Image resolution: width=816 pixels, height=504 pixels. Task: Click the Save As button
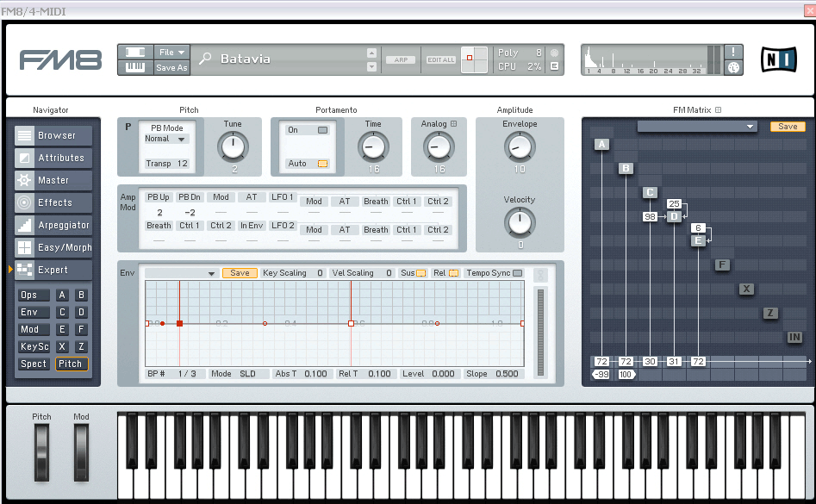(x=171, y=67)
